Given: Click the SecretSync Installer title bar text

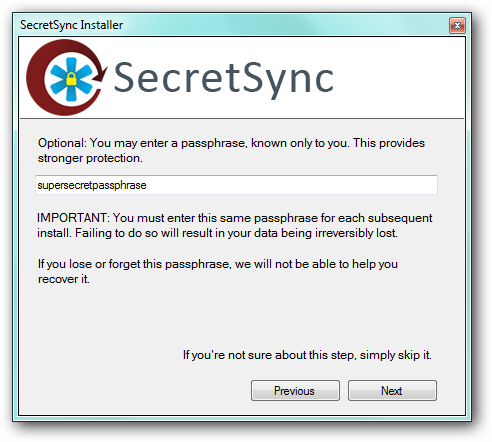Looking at the screenshot, I should click(x=71, y=25).
